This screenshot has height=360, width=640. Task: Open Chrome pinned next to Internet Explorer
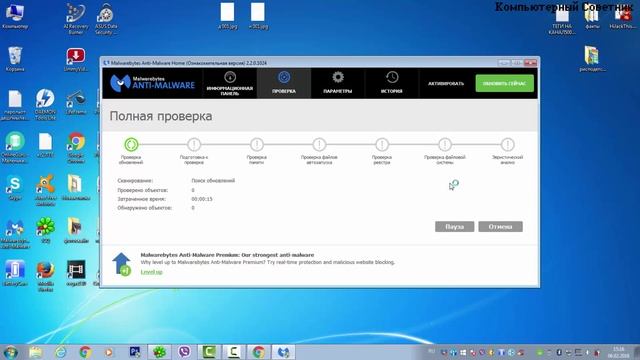pos(85,351)
